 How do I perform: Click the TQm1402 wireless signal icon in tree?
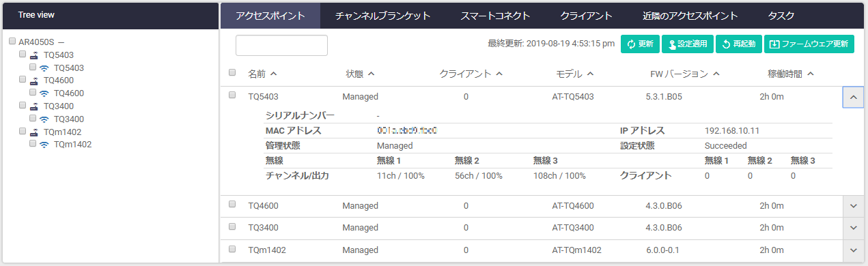[44, 145]
